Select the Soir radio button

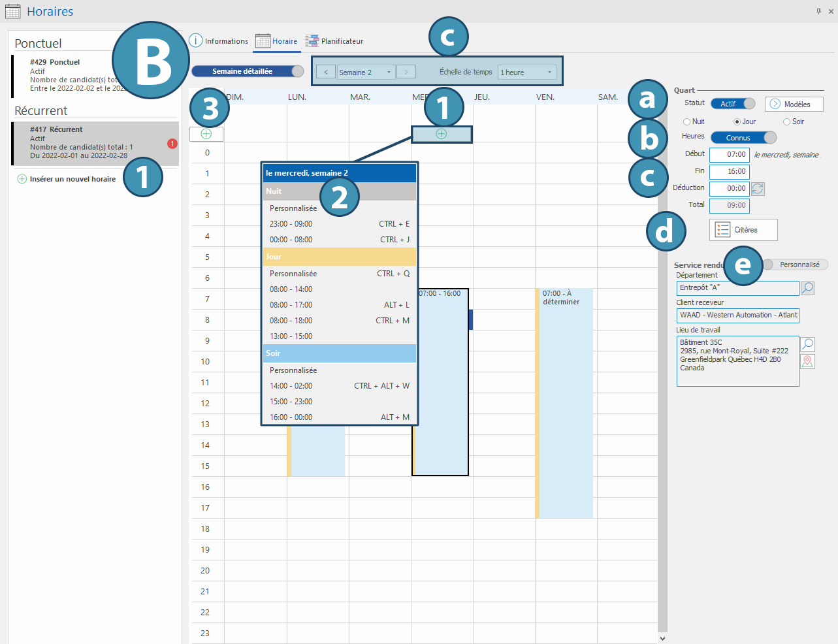(786, 121)
